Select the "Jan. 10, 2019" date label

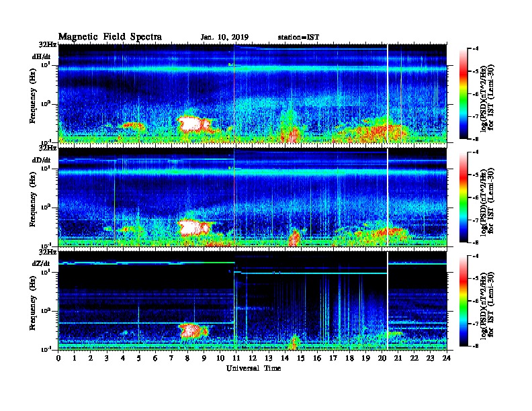[x=224, y=38]
